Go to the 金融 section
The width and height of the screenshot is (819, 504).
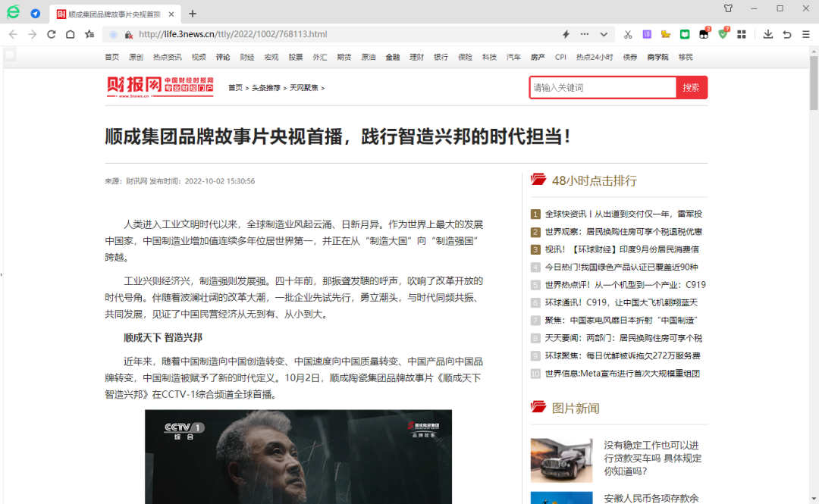pyautogui.click(x=392, y=58)
